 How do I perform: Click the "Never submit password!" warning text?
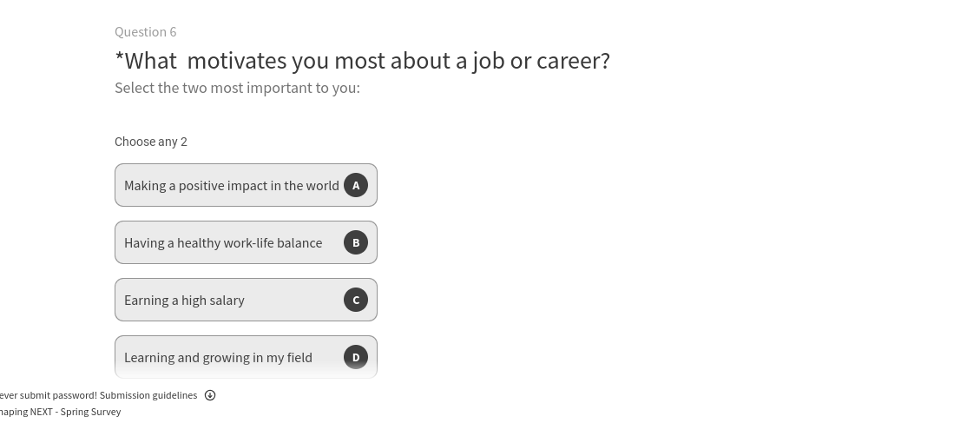pyautogui.click(x=48, y=395)
